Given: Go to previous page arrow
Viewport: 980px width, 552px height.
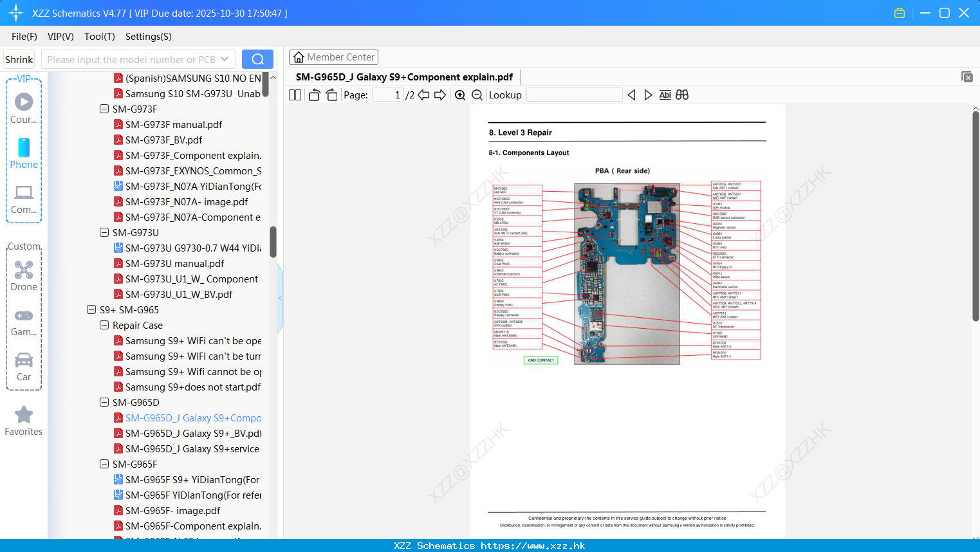Looking at the screenshot, I should [x=423, y=95].
